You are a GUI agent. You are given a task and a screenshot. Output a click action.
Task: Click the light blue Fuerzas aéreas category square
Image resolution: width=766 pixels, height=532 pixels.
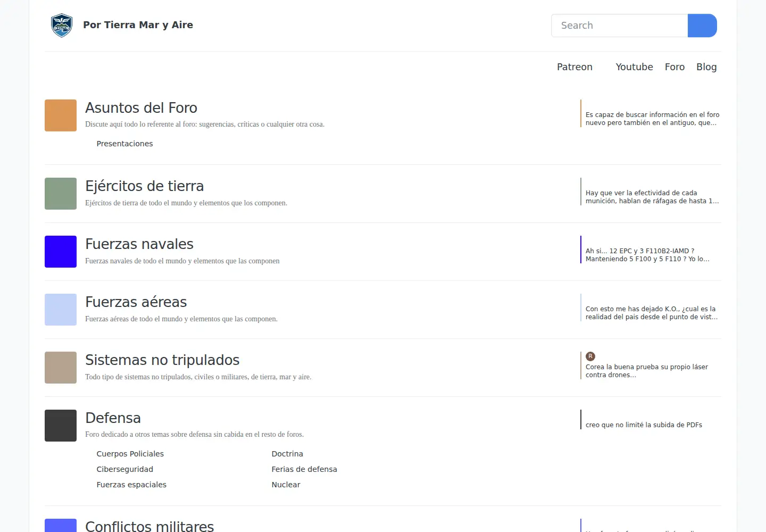click(61, 310)
